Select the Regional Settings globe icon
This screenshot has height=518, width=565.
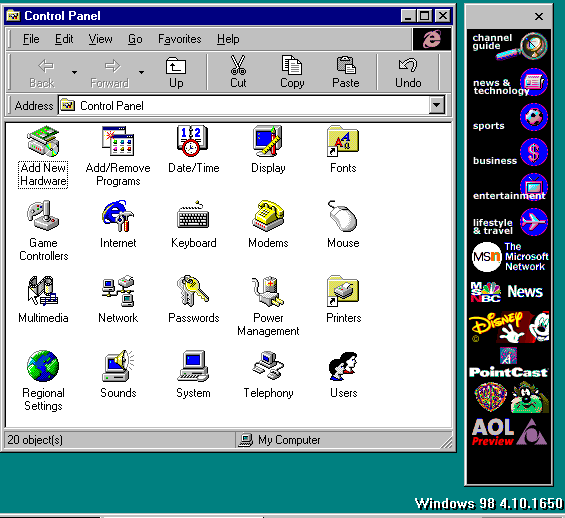click(x=43, y=366)
